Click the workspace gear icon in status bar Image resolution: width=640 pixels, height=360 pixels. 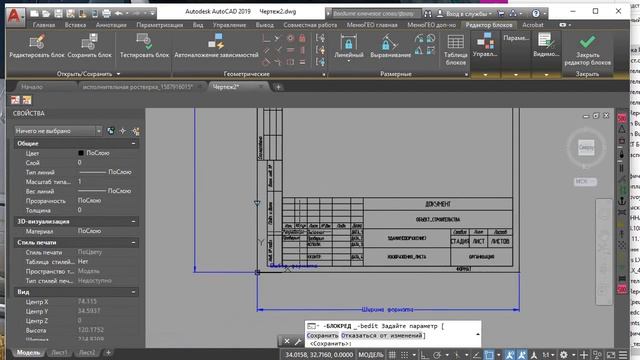click(x=564, y=355)
